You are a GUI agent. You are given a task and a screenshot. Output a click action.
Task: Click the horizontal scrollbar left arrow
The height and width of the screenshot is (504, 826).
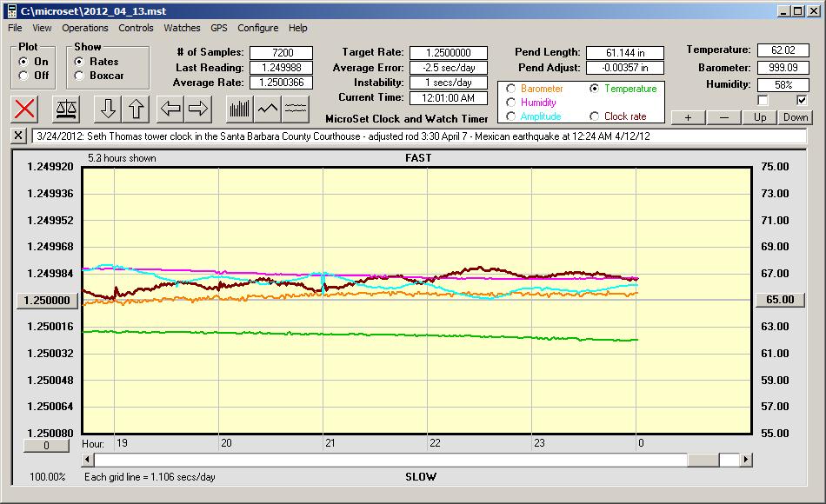point(88,460)
